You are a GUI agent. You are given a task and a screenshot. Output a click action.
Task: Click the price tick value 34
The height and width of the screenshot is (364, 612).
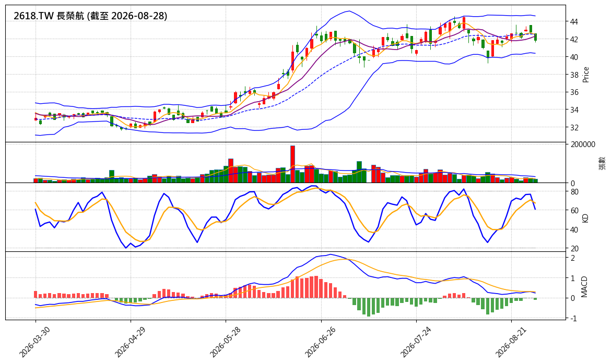pos(574,110)
